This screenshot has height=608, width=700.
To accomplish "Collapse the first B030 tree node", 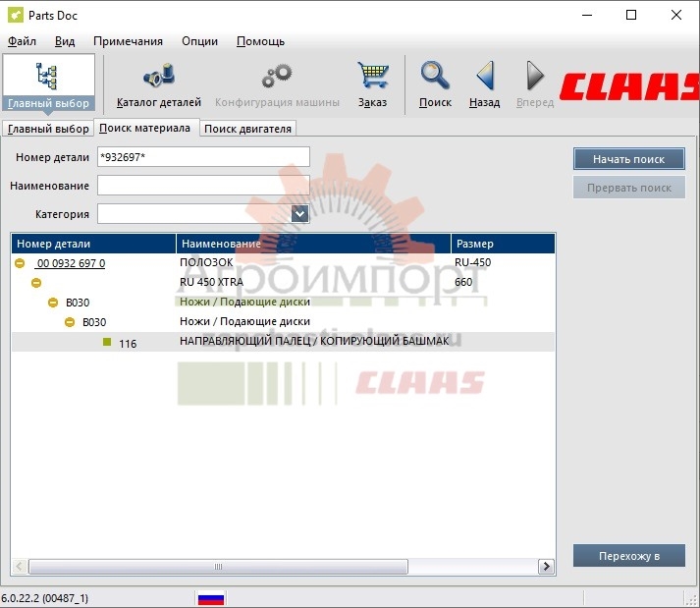I will pos(53,303).
